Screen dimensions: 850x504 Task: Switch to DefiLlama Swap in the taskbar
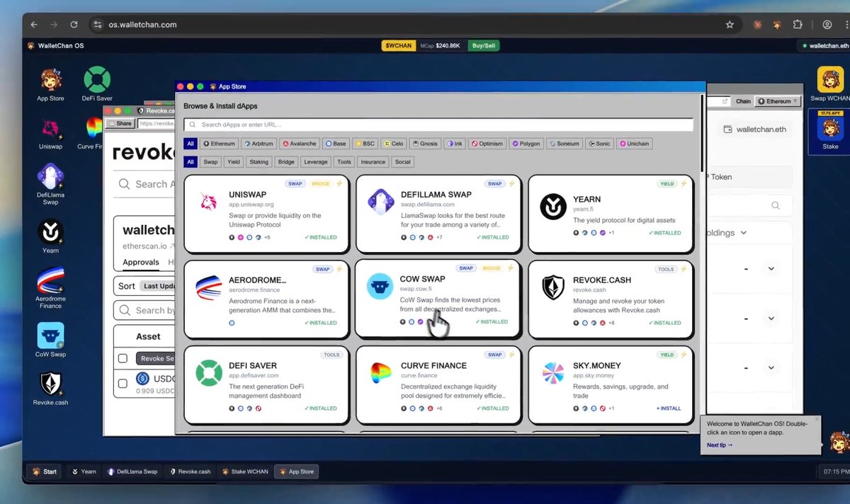(132, 471)
